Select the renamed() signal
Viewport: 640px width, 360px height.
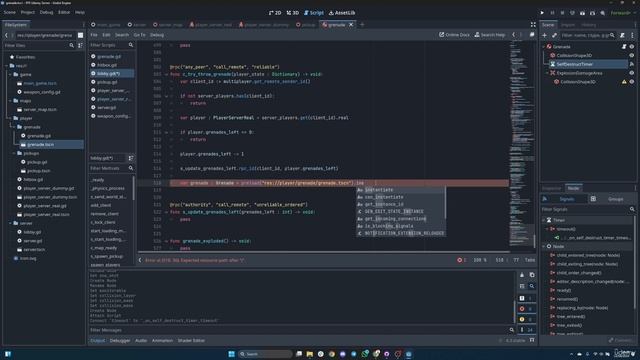567,299
